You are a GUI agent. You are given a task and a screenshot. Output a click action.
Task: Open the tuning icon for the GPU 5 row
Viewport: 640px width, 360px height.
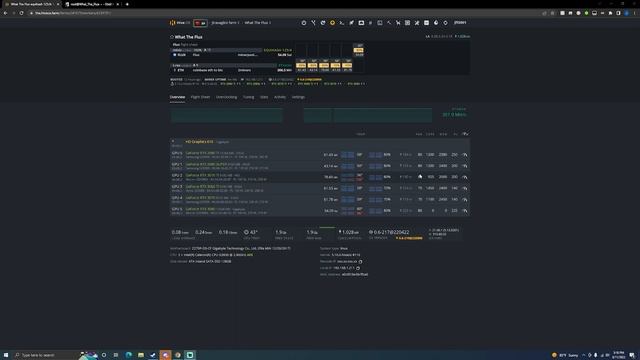464,211
